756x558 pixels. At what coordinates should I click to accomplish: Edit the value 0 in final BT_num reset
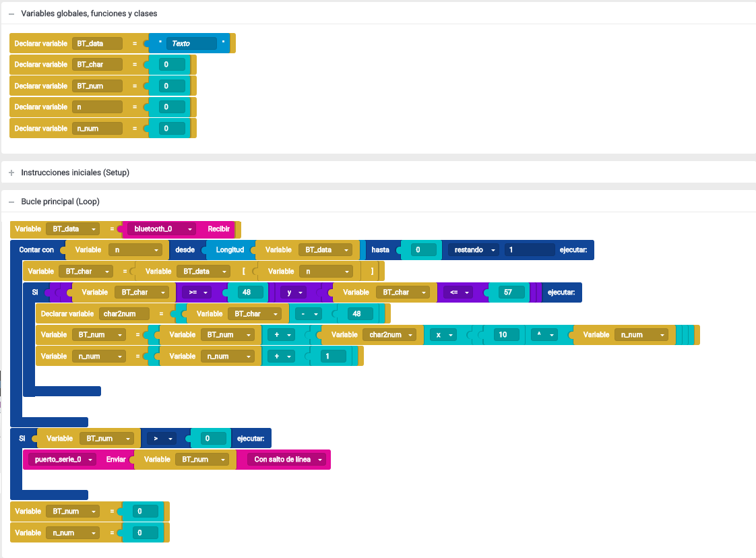[146, 511]
